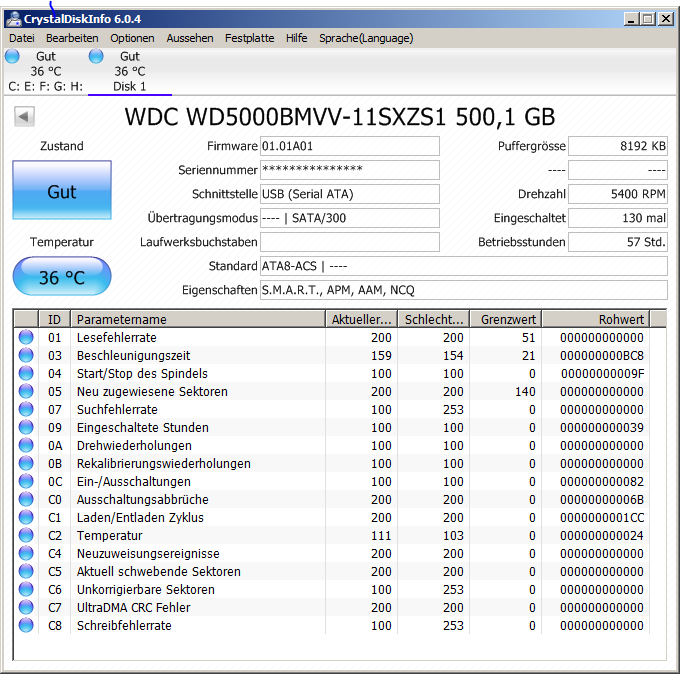This screenshot has height=674, width=680.
Task: Click the threshold value 140
Action: (x=525, y=392)
